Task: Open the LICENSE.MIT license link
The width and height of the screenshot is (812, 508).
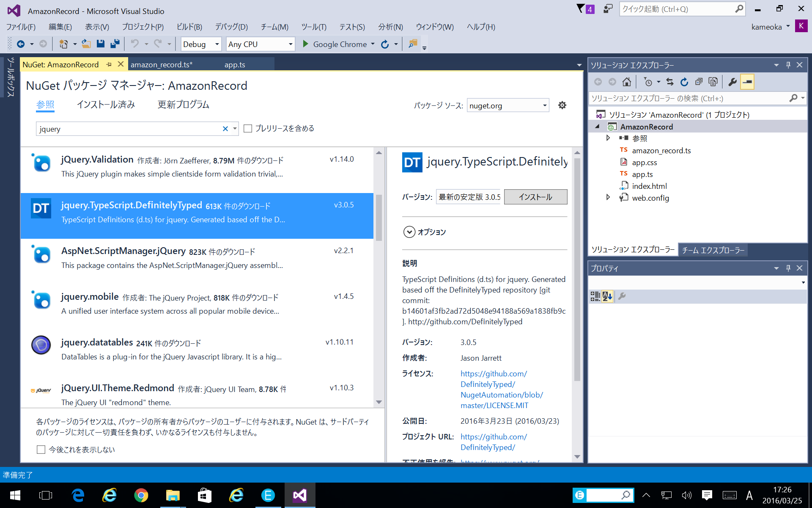Action: pyautogui.click(x=494, y=405)
